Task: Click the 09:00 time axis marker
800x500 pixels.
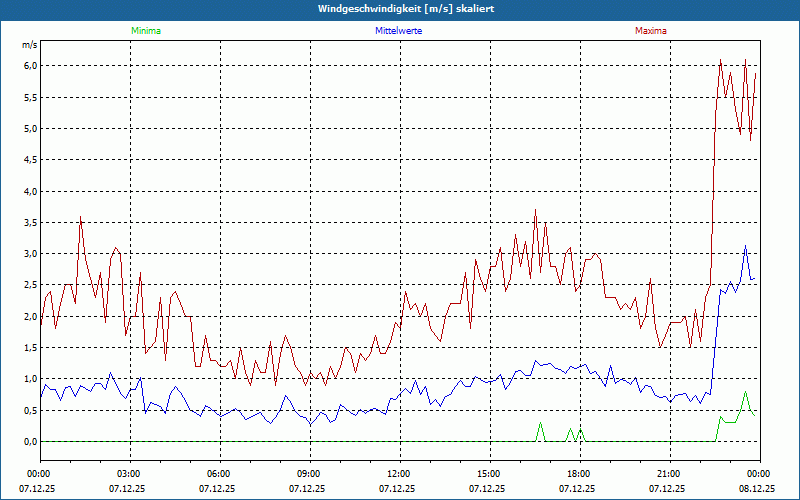Action: (309, 474)
